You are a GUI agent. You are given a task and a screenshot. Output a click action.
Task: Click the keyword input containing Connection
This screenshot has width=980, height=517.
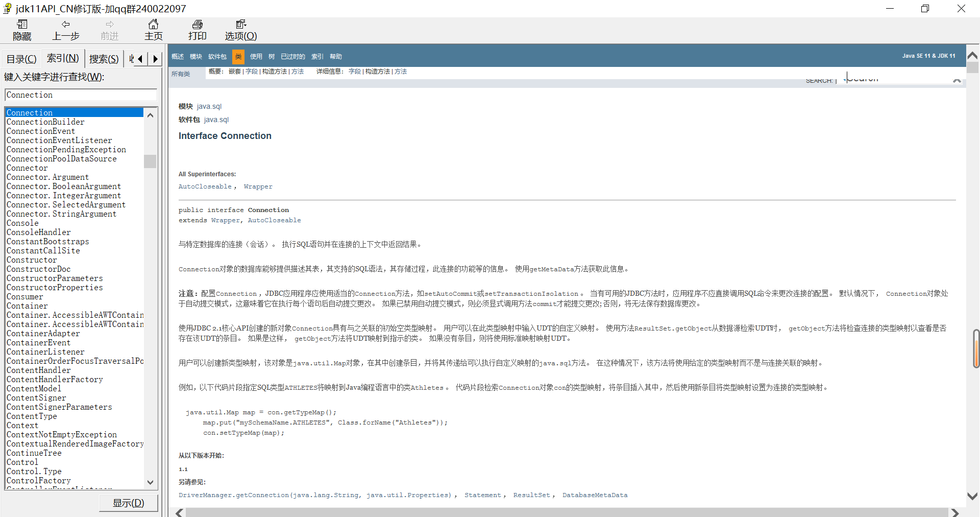[x=81, y=95]
